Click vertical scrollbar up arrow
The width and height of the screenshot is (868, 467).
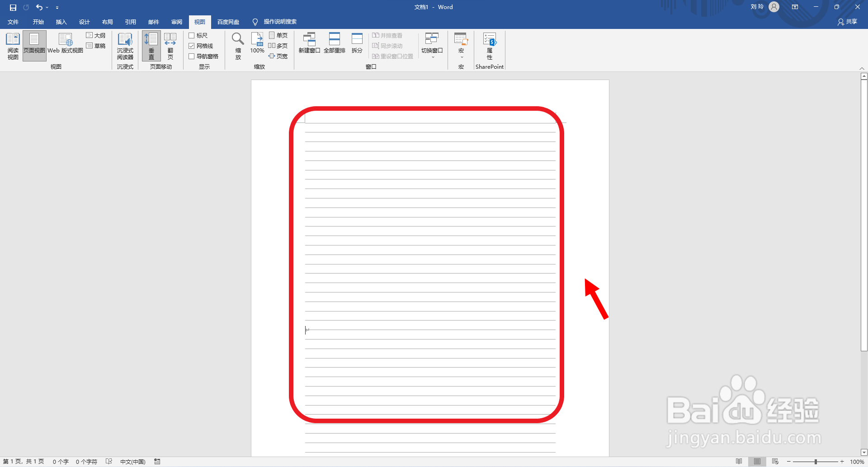tap(864, 76)
